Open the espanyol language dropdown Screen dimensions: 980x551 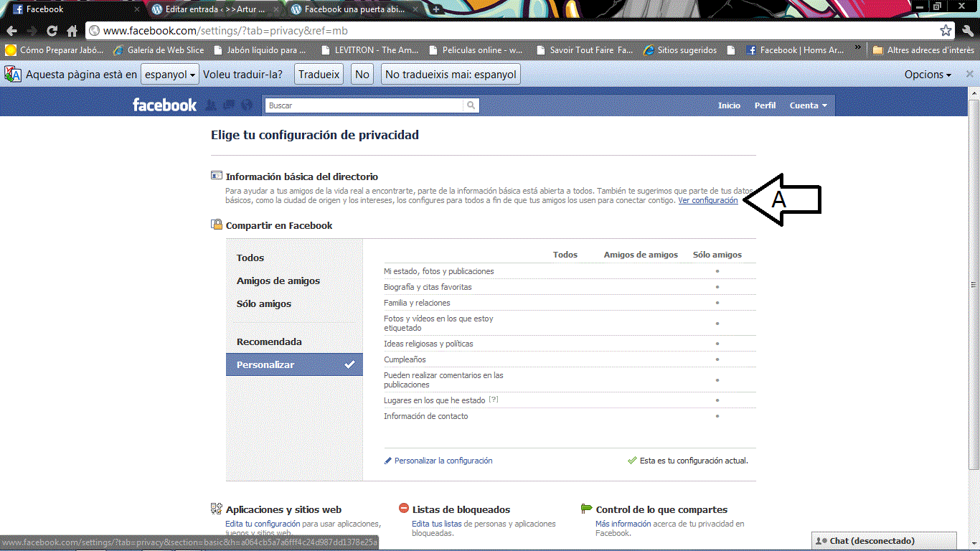pyautogui.click(x=171, y=75)
